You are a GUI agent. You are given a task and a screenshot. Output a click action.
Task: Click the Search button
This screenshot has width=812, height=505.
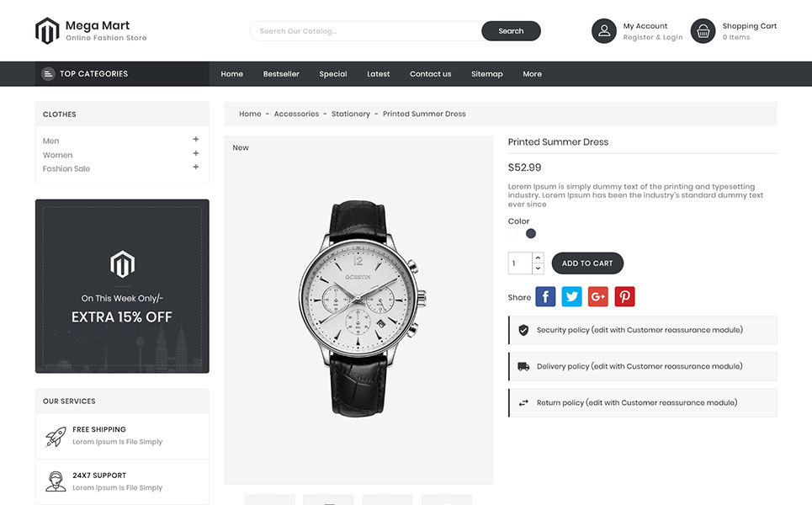coord(511,31)
